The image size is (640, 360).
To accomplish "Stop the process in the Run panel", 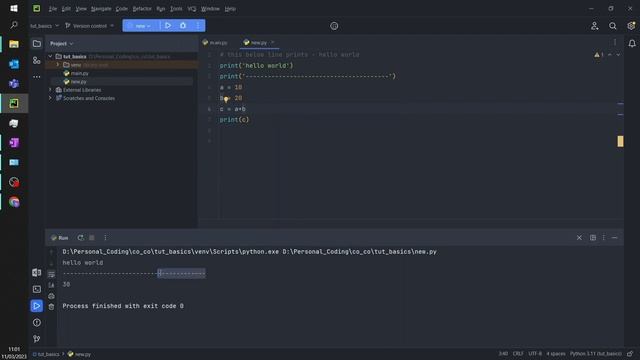I will [x=92, y=238].
